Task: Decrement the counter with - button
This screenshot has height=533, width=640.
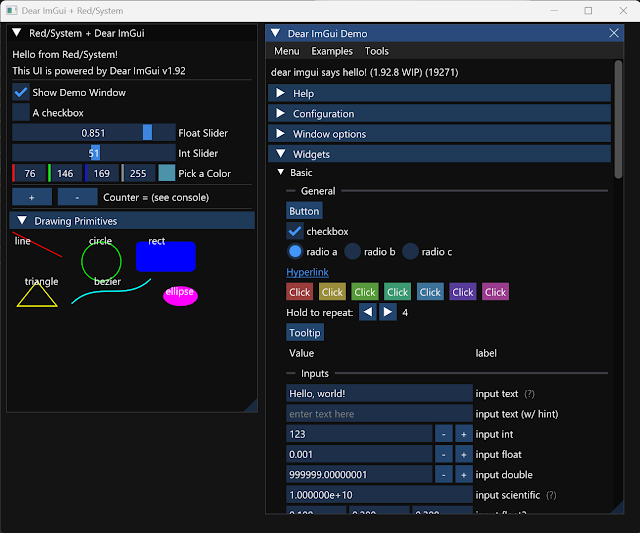Action: pyautogui.click(x=78, y=197)
